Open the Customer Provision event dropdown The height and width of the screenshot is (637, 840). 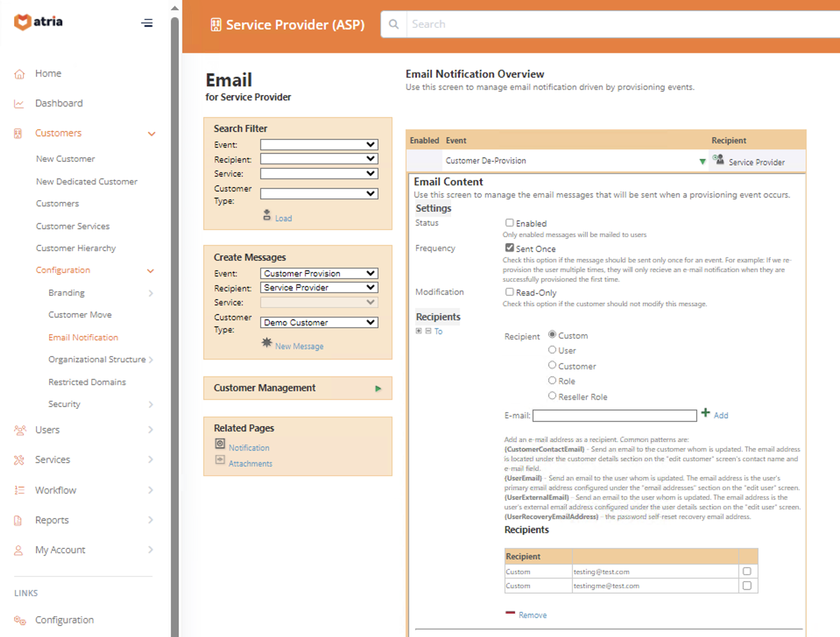pos(319,273)
